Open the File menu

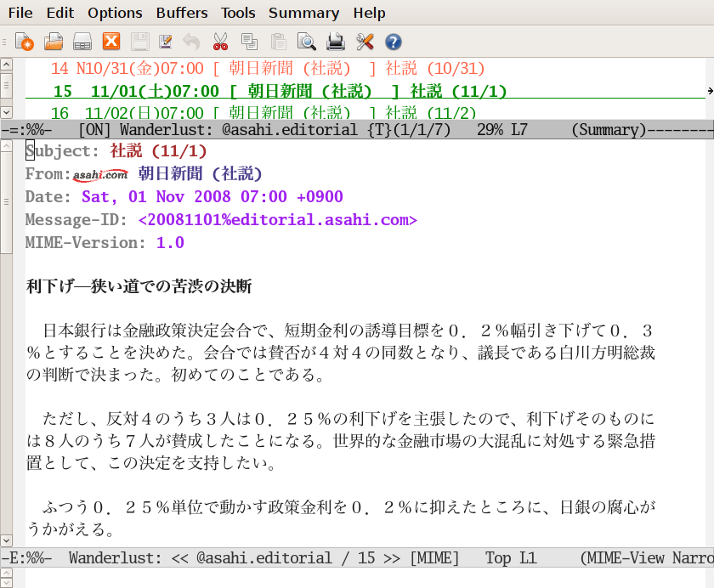20,13
